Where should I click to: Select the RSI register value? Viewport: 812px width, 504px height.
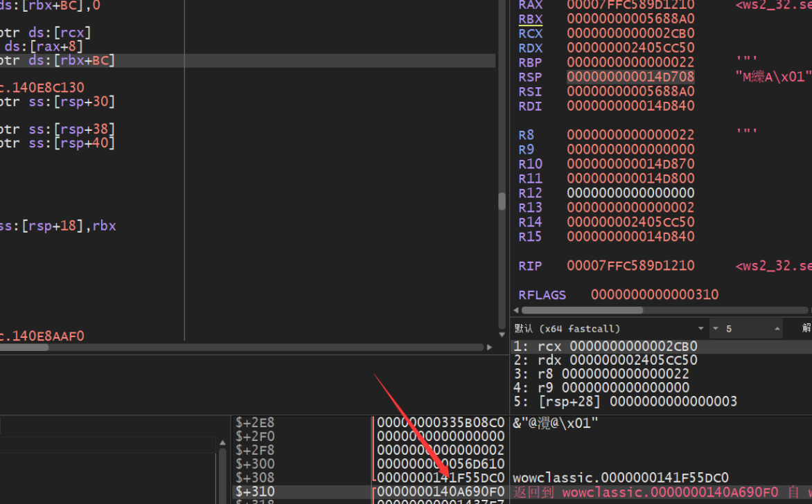(630, 91)
